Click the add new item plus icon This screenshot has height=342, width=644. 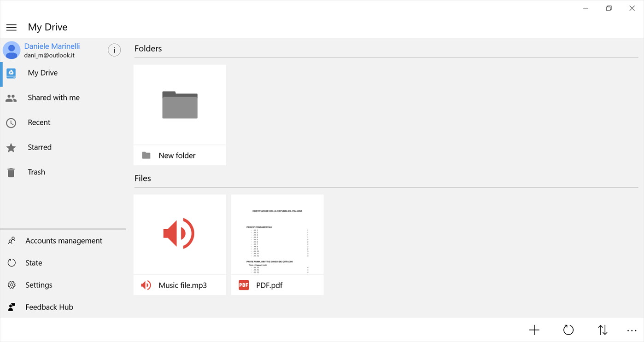click(534, 330)
